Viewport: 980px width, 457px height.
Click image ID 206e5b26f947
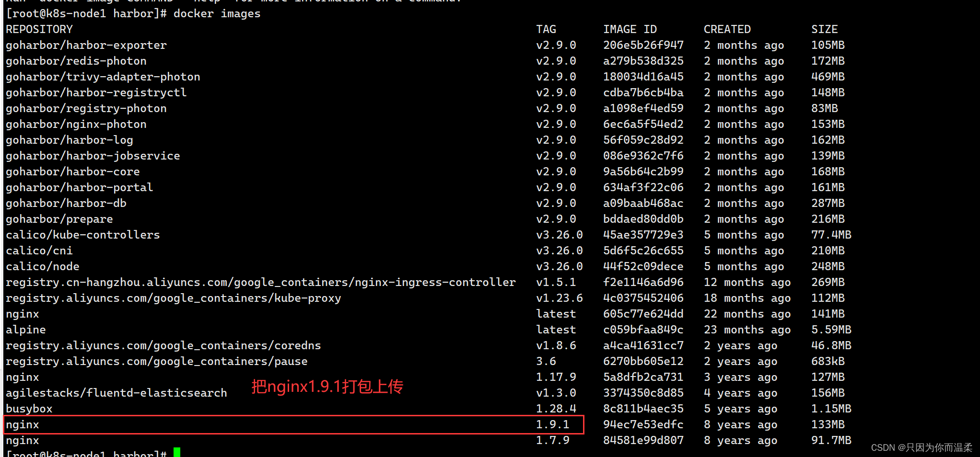click(643, 46)
